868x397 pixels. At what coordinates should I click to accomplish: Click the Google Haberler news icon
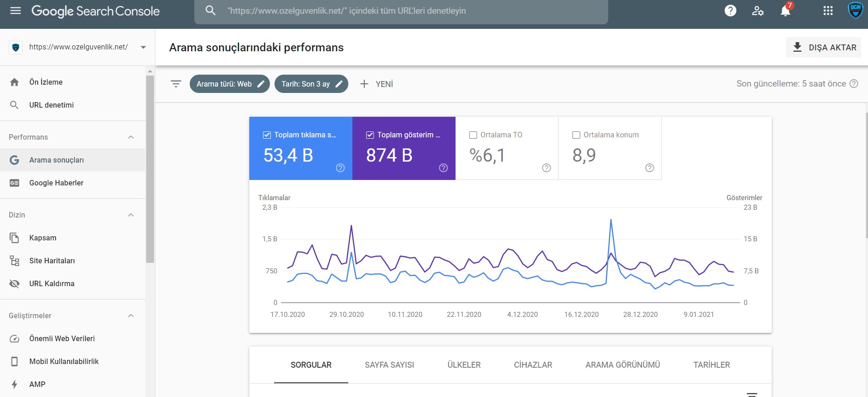(15, 183)
